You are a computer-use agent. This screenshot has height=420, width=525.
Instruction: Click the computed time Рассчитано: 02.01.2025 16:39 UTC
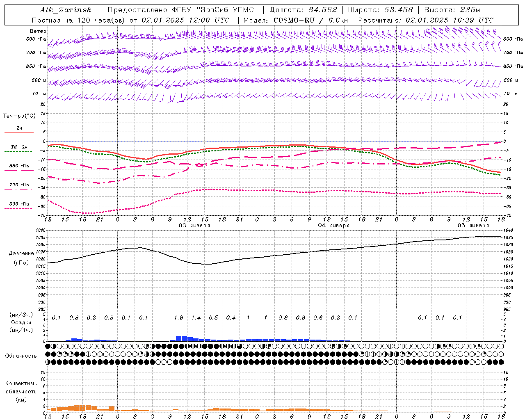pos(426,20)
